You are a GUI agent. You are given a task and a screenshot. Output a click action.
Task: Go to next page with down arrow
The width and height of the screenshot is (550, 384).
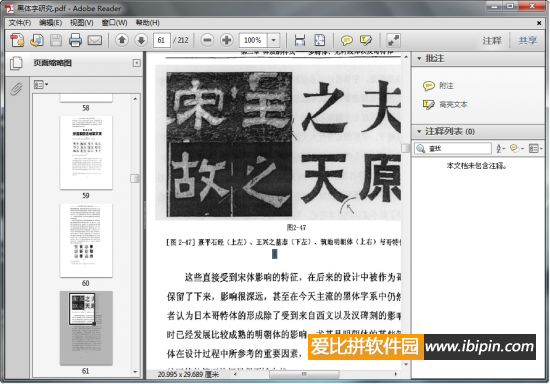tap(141, 40)
